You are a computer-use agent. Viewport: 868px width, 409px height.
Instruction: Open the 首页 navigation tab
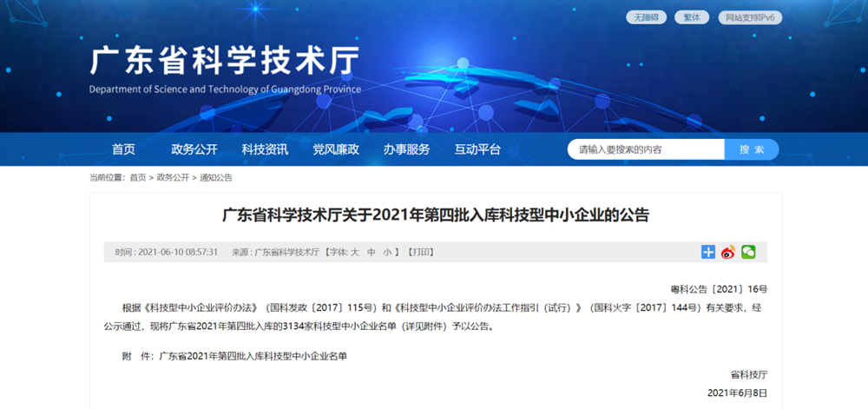[123, 149]
